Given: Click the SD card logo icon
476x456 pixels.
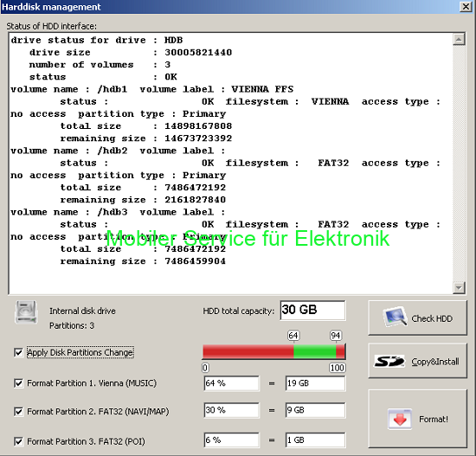Looking at the screenshot, I should tap(389, 362).
